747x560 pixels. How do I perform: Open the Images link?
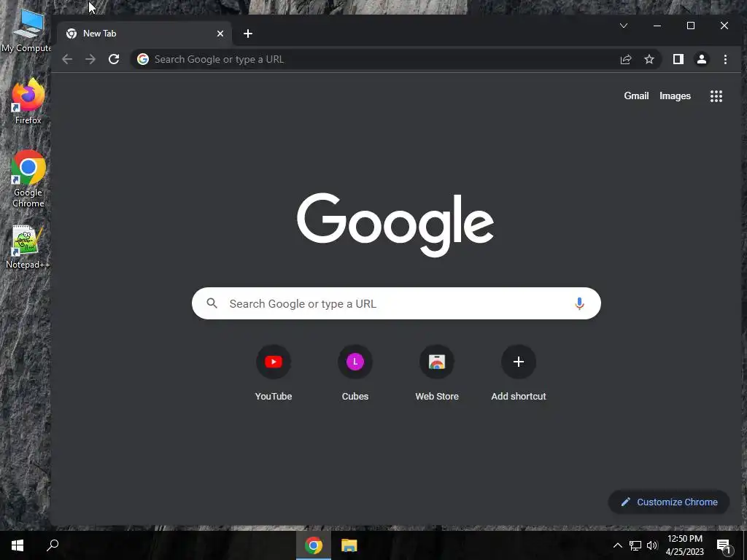click(x=675, y=96)
